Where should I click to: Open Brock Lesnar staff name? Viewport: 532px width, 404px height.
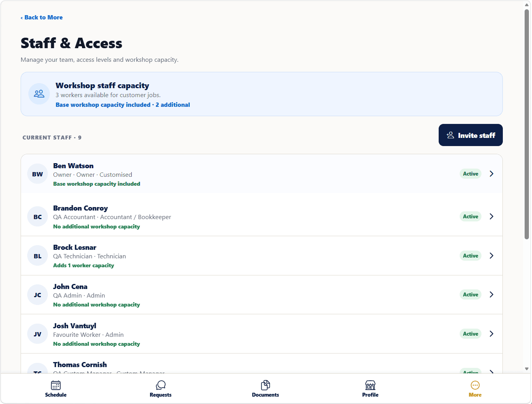(x=75, y=247)
